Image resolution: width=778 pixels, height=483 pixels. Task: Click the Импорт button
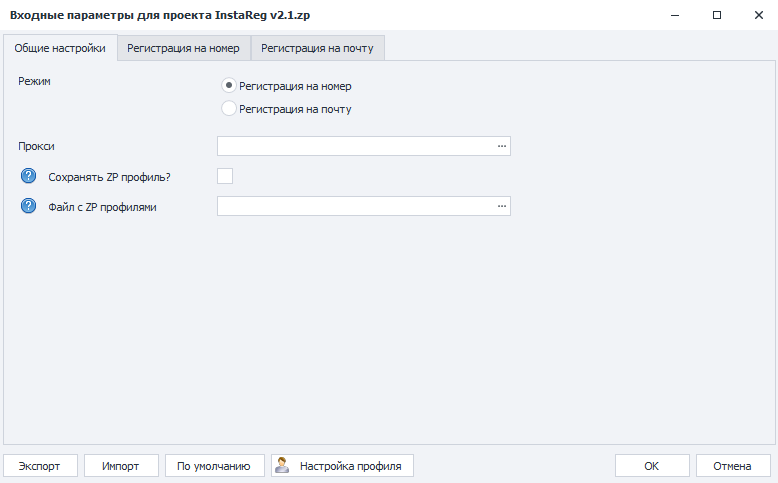pos(121,466)
